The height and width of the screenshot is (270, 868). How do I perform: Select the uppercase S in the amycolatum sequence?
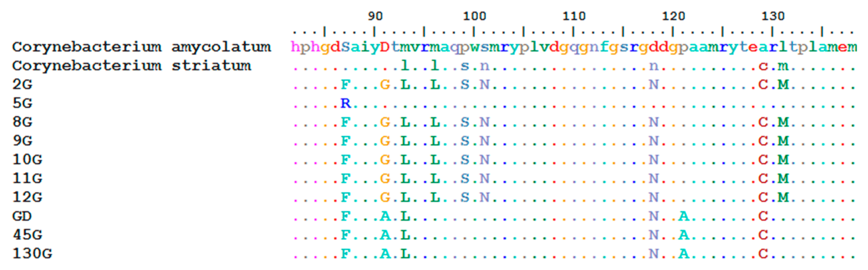coord(346,47)
